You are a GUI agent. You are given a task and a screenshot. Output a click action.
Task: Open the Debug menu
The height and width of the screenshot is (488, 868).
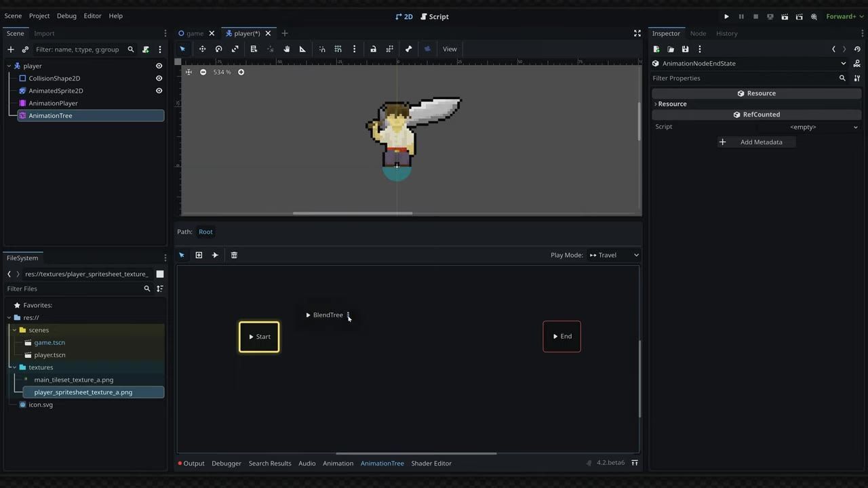pos(66,16)
